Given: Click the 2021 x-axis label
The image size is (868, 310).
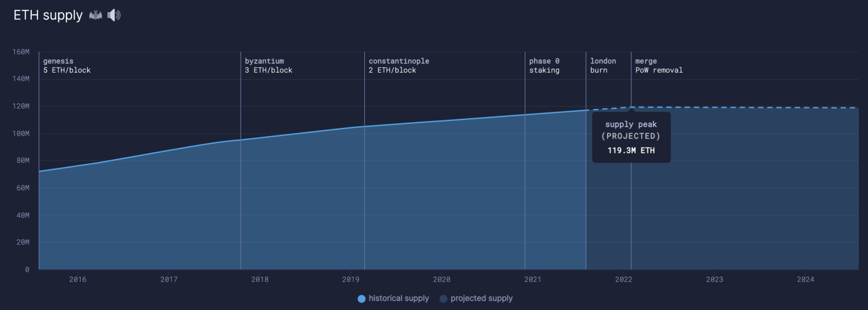Looking at the screenshot, I should 533,279.
